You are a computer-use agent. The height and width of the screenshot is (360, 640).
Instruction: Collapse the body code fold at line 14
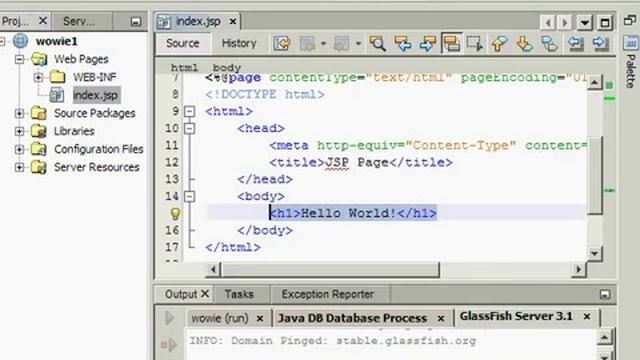pyautogui.click(x=189, y=196)
